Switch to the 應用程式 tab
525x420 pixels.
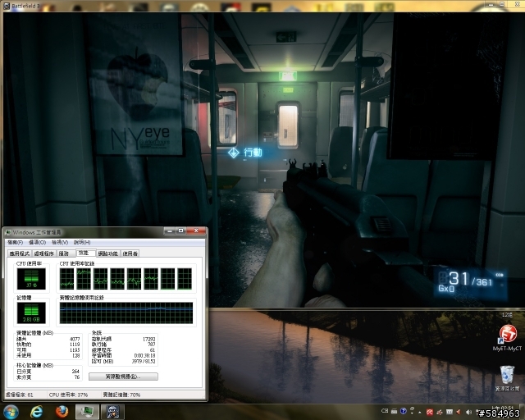[x=20, y=253]
